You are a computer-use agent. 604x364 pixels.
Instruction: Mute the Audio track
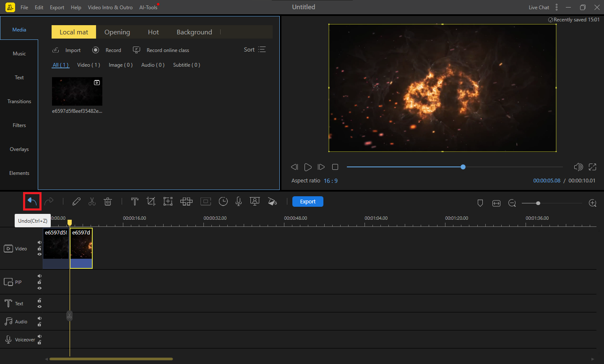tap(39, 318)
